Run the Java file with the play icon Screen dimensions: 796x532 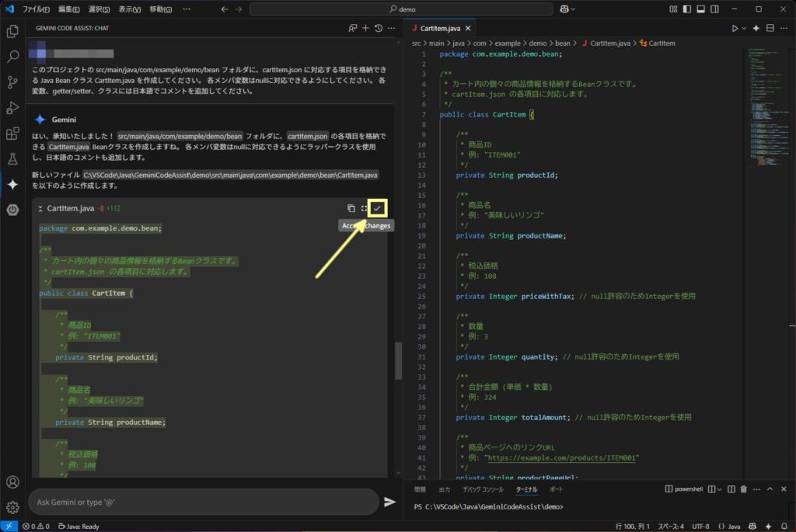[734, 29]
